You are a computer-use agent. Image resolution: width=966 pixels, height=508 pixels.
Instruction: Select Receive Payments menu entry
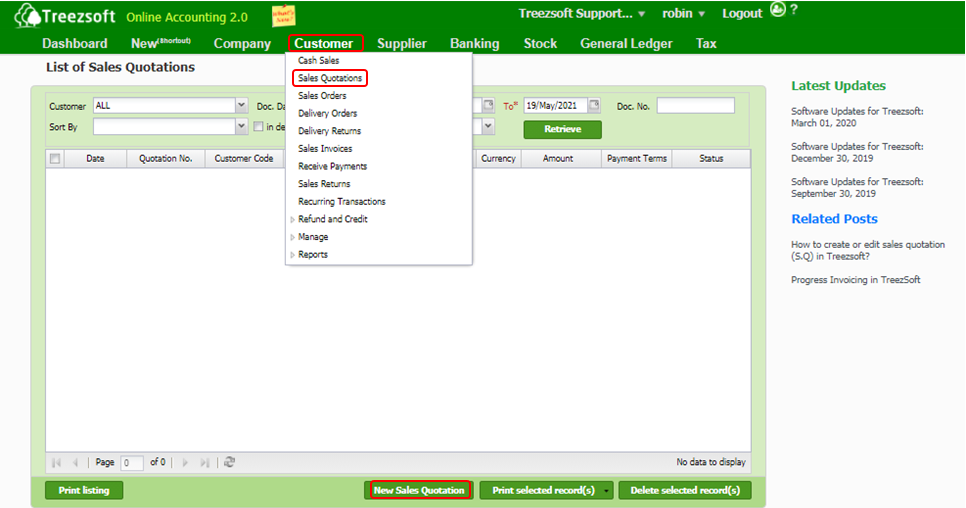tap(333, 166)
